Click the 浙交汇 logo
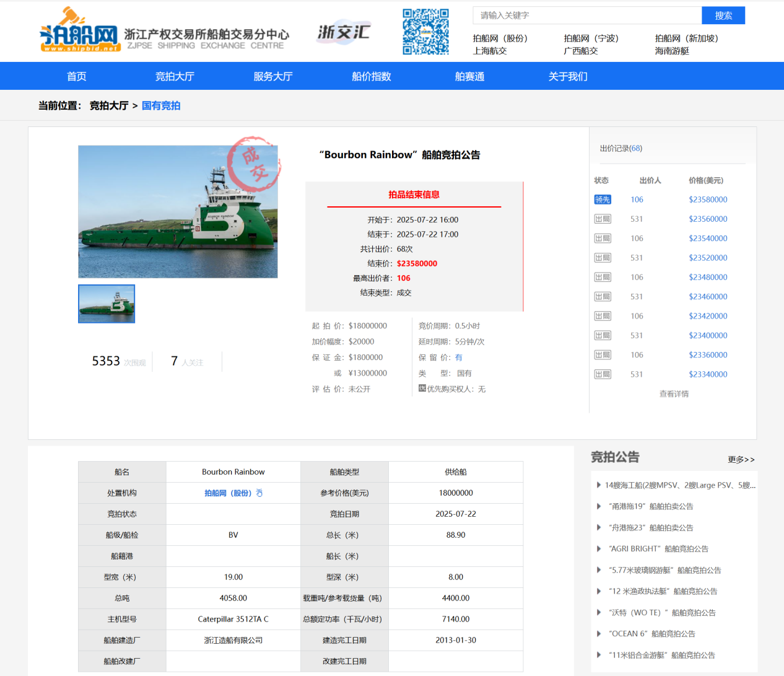The image size is (784, 676). coord(344,32)
